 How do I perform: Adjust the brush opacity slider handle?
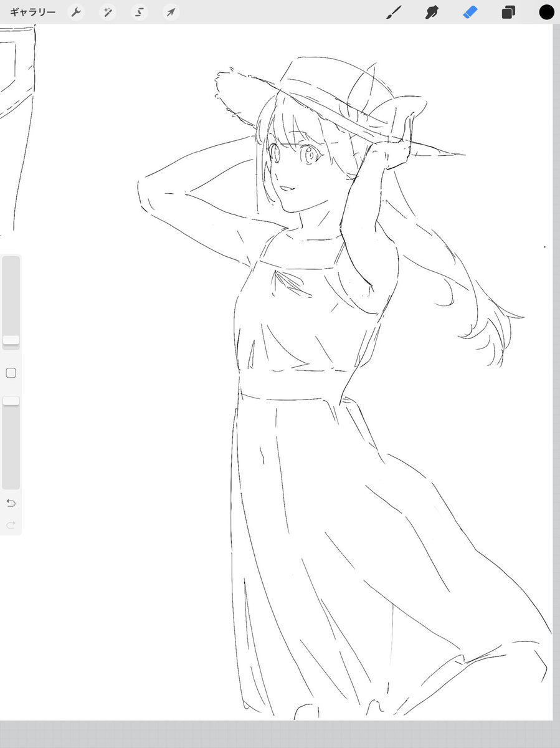coord(11,401)
